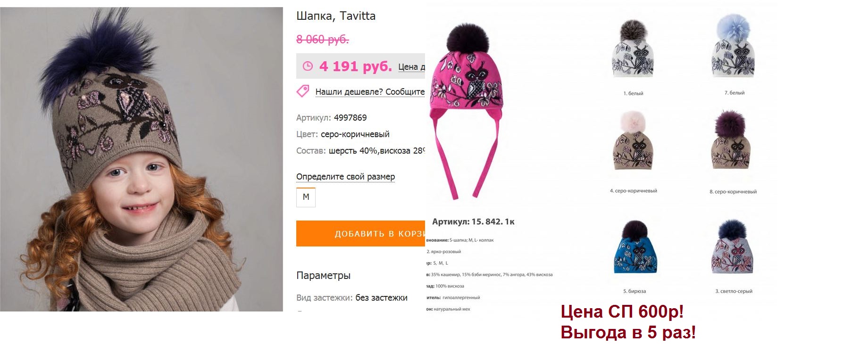Open the Определите свой размер link
868x344 pixels.
coord(345,177)
